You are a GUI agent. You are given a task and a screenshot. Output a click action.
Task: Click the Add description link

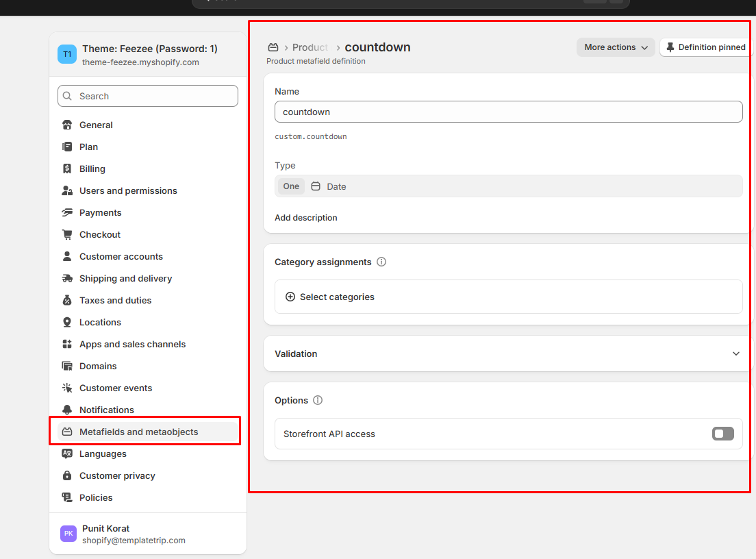(306, 218)
